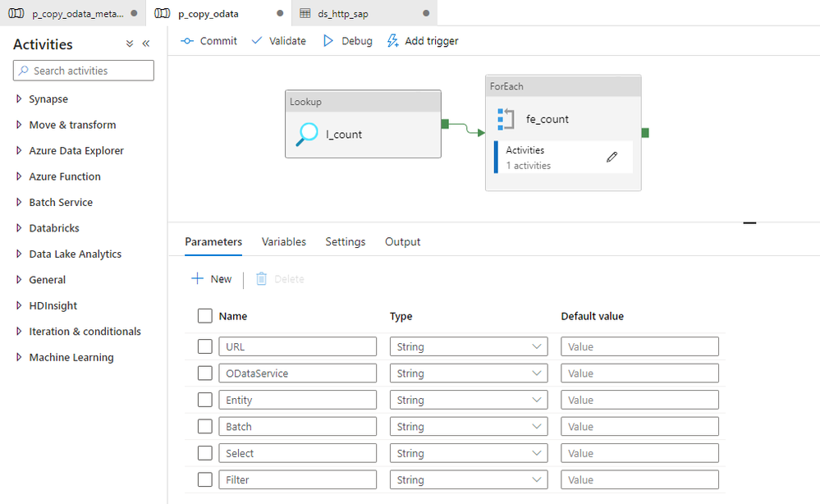Start Debug with the play icon
Screen dimensions: 820x504
pos(328,41)
